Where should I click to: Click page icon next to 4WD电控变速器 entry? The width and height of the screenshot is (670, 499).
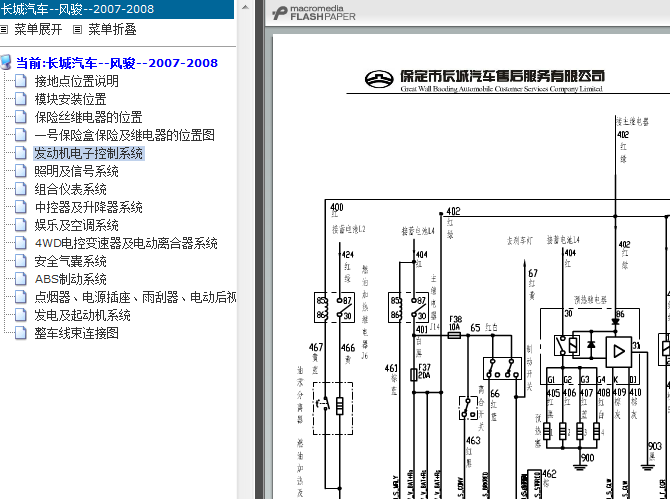tap(21, 242)
